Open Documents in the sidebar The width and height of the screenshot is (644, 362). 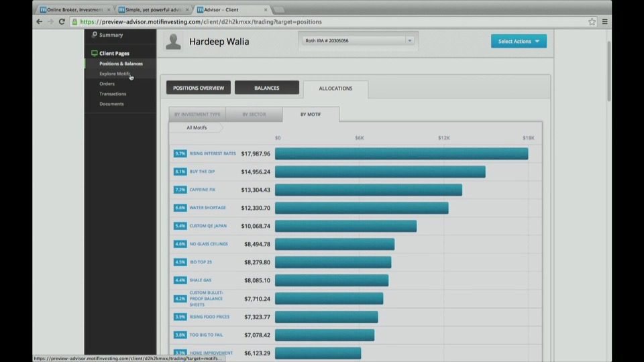click(x=111, y=104)
